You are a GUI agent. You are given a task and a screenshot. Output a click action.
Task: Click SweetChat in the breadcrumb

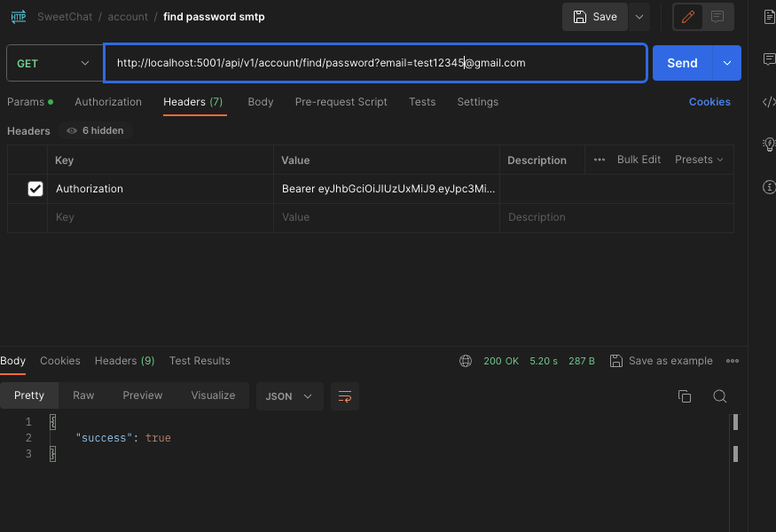(x=65, y=17)
